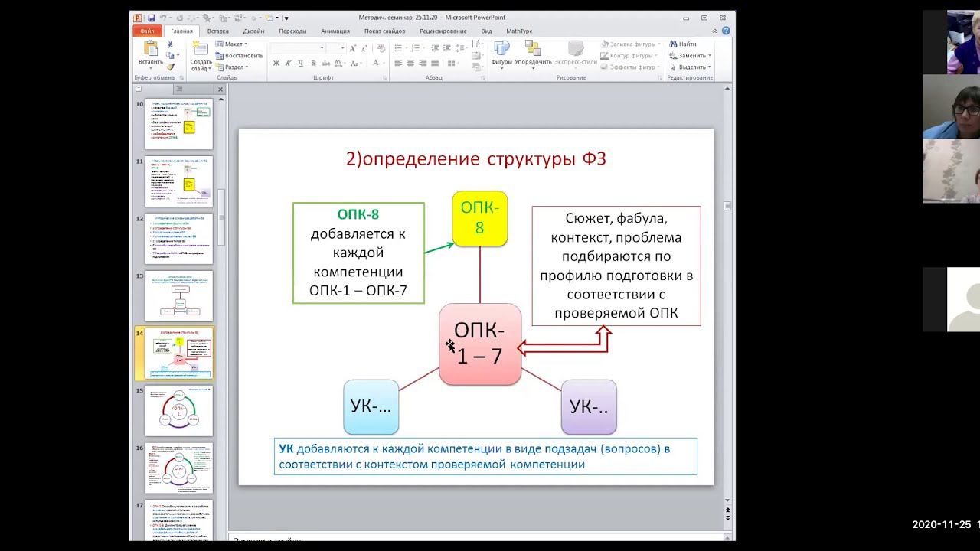Click the Найти binoculars button
Image resolution: width=980 pixels, height=551 pixels.
click(683, 44)
